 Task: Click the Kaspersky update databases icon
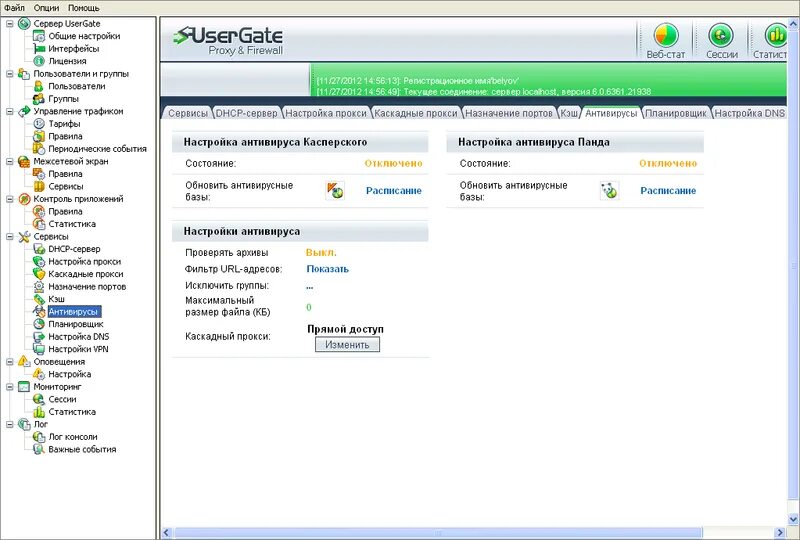tap(335, 190)
